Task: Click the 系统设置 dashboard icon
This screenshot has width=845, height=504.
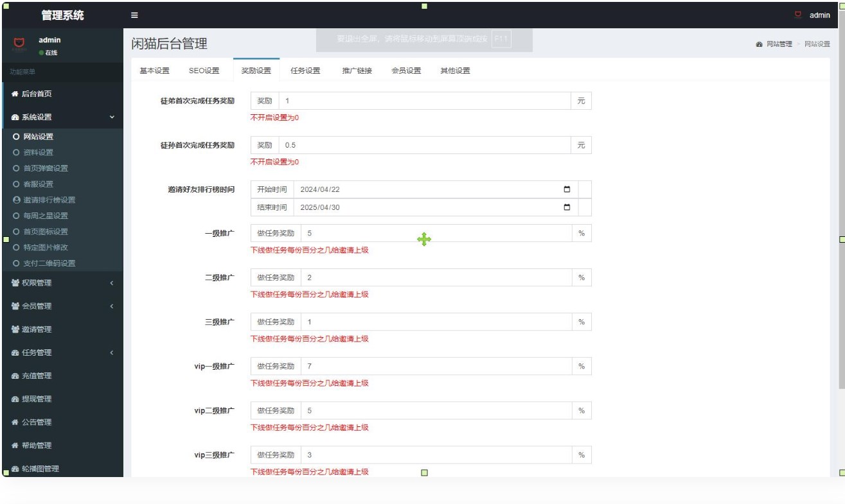Action: [15, 117]
